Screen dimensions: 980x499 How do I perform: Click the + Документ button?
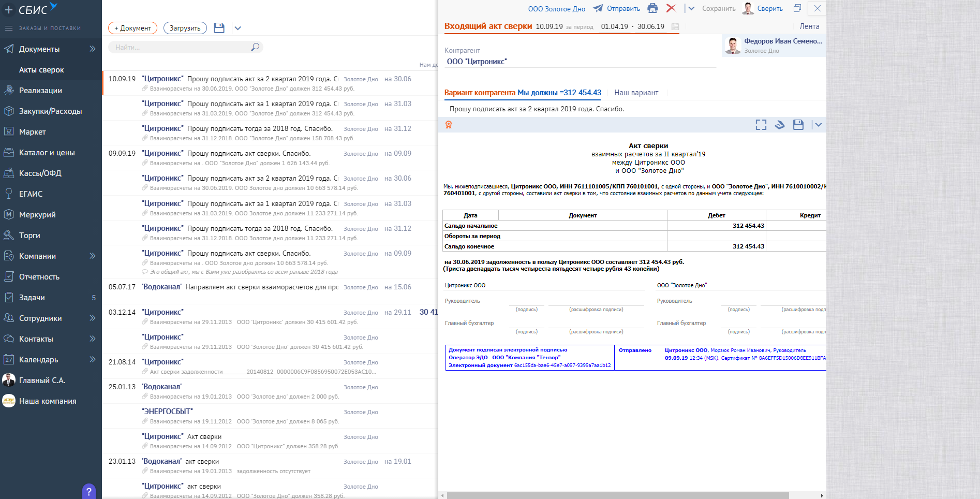coord(132,28)
